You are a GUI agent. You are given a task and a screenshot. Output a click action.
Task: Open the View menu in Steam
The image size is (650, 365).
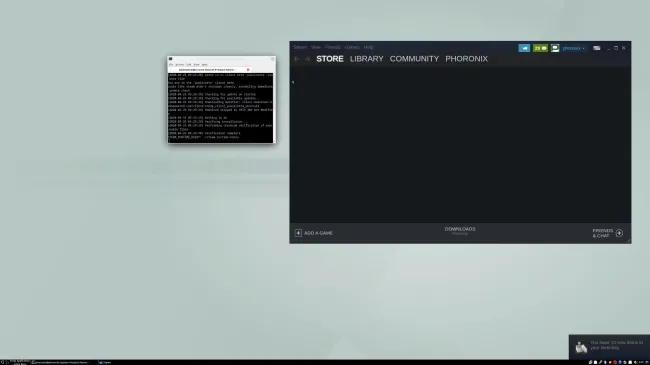click(316, 47)
